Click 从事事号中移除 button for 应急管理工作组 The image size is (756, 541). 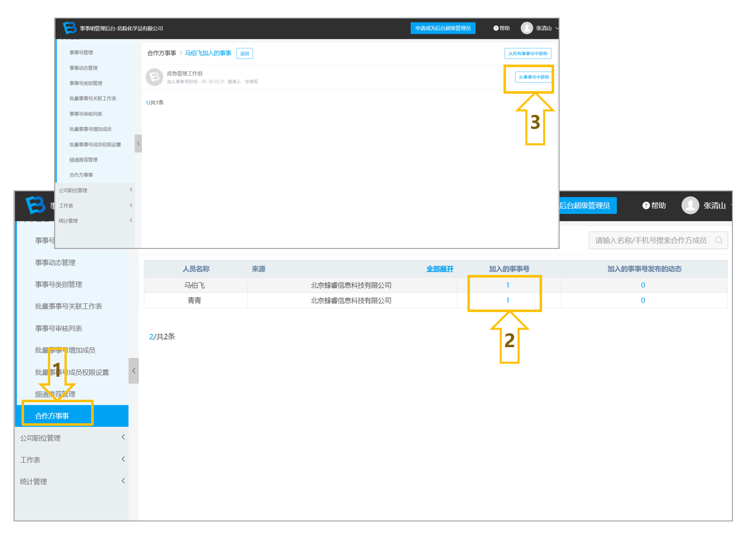coord(534,77)
